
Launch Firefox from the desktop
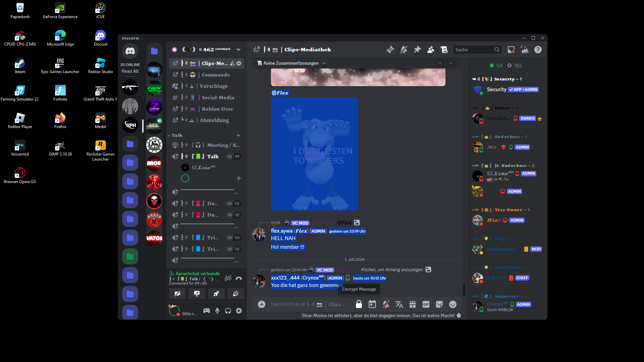[60, 121]
